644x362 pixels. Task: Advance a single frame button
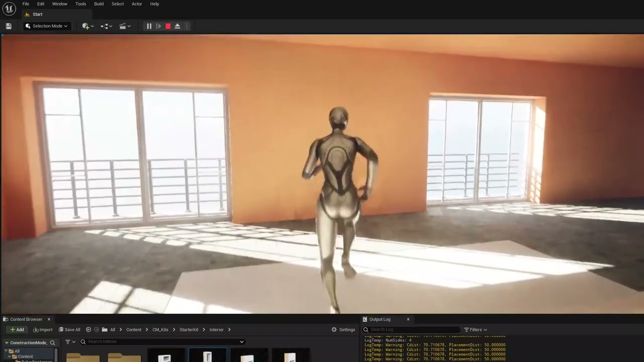click(x=158, y=26)
